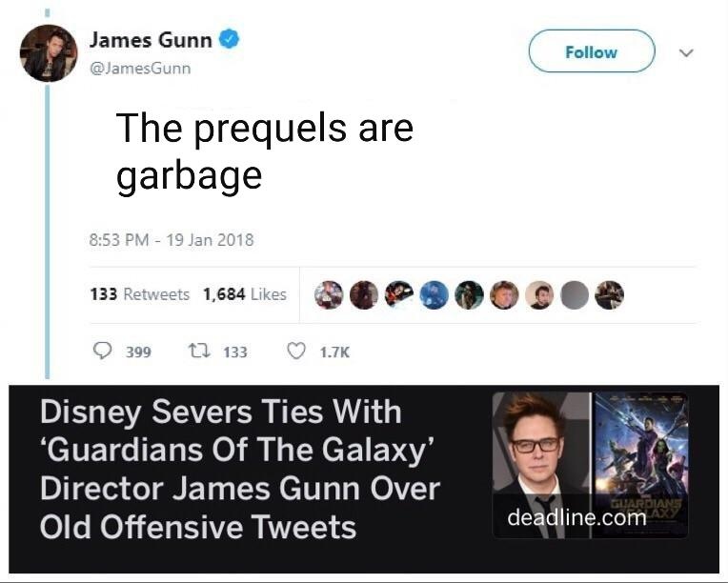Click the blue verified badge icon

[x=229, y=39]
